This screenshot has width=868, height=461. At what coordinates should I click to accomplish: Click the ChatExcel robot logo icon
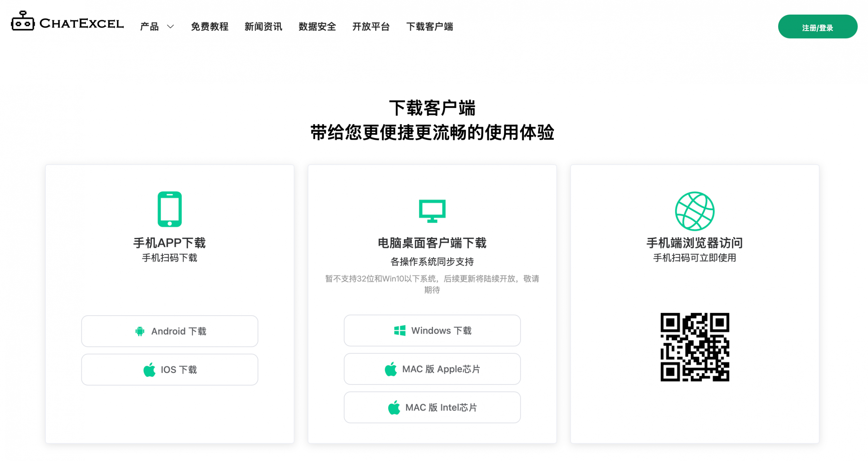point(23,21)
